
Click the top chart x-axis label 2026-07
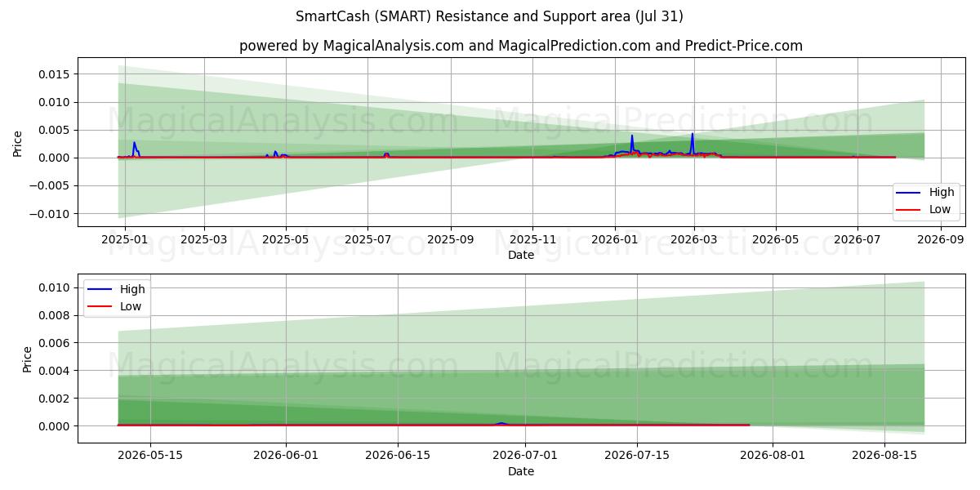tap(857, 240)
